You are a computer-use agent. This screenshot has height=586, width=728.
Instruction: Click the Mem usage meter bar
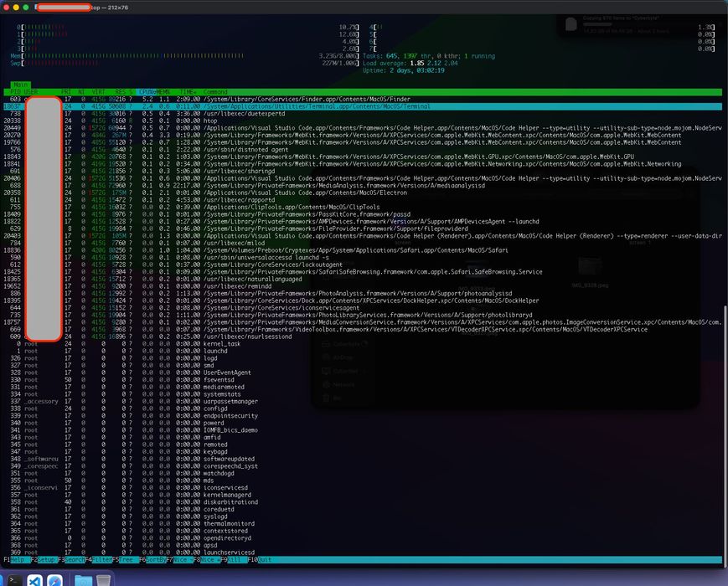pyautogui.click(x=185, y=56)
